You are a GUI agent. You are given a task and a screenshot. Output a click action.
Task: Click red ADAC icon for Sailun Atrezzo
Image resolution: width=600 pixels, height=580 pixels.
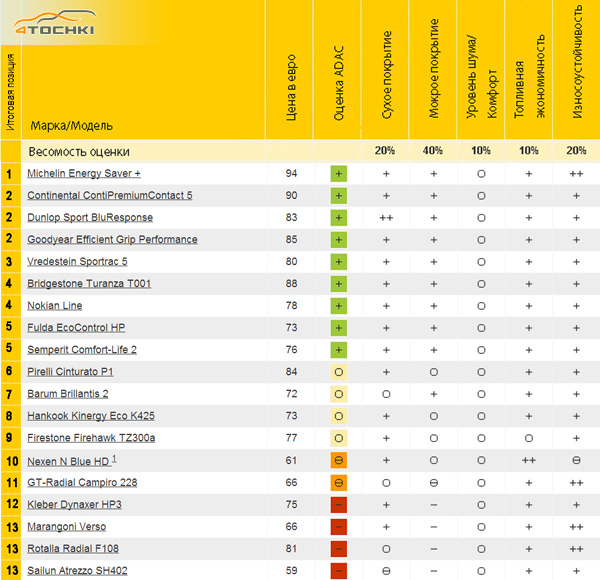coord(339,570)
